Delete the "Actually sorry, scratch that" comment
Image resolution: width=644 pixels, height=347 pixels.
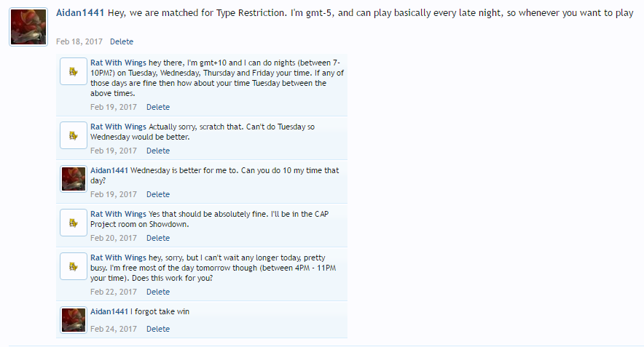tap(158, 151)
